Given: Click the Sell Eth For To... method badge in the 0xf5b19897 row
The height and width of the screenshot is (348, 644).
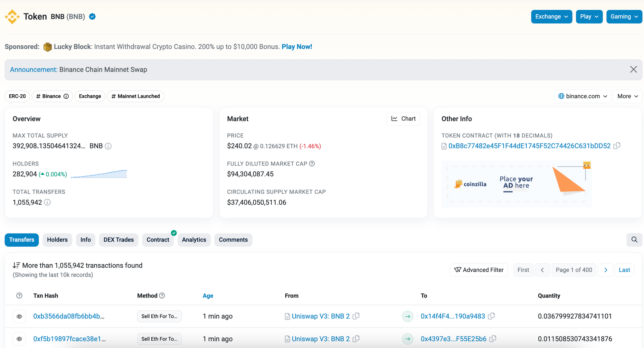Looking at the screenshot, I should (159, 339).
